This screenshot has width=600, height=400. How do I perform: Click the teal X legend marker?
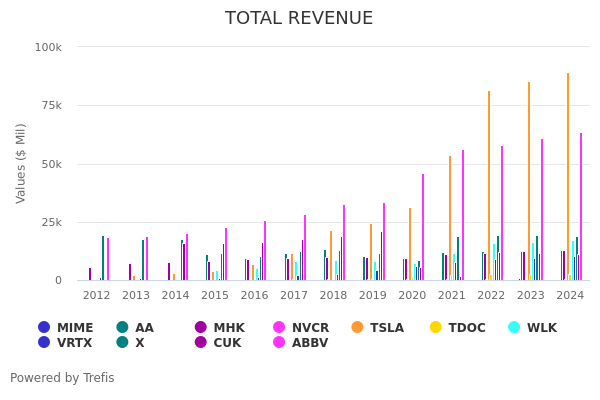(122, 343)
